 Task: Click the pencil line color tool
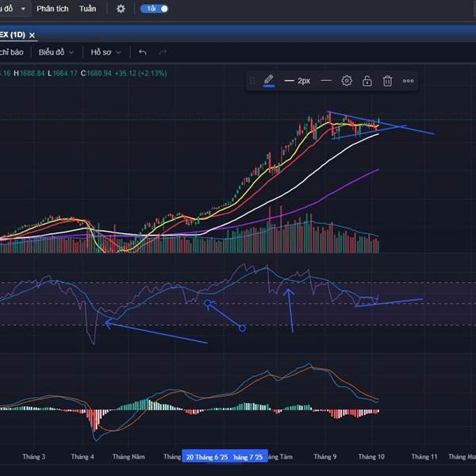point(269,81)
